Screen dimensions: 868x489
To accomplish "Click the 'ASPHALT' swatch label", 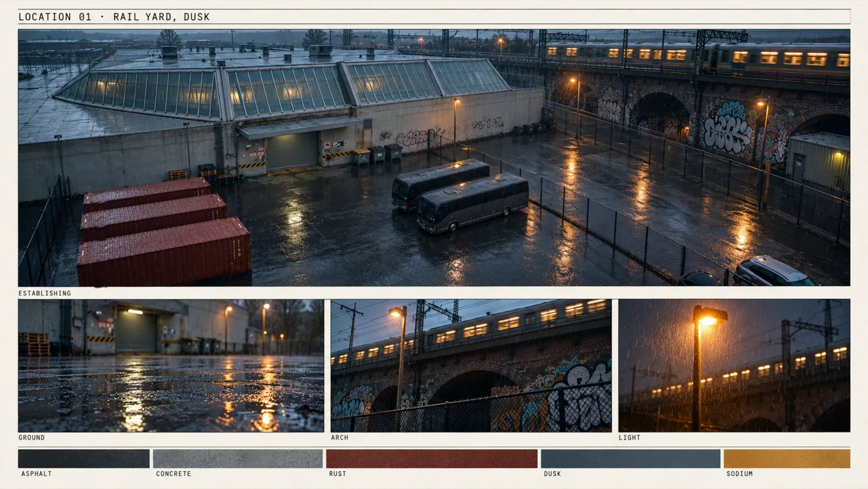I will [36, 474].
